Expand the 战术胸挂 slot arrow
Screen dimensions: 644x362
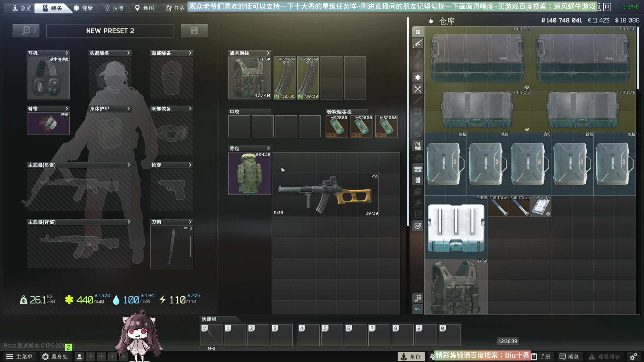(x=268, y=53)
